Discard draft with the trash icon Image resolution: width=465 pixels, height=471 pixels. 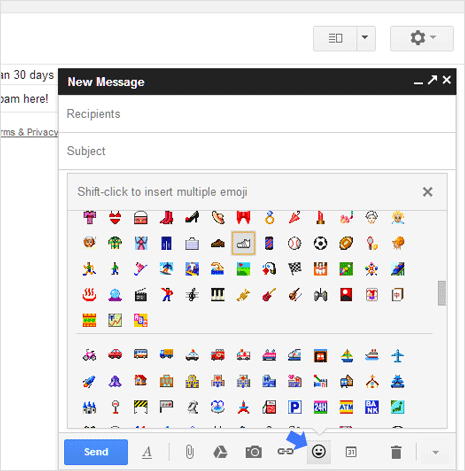click(x=396, y=452)
